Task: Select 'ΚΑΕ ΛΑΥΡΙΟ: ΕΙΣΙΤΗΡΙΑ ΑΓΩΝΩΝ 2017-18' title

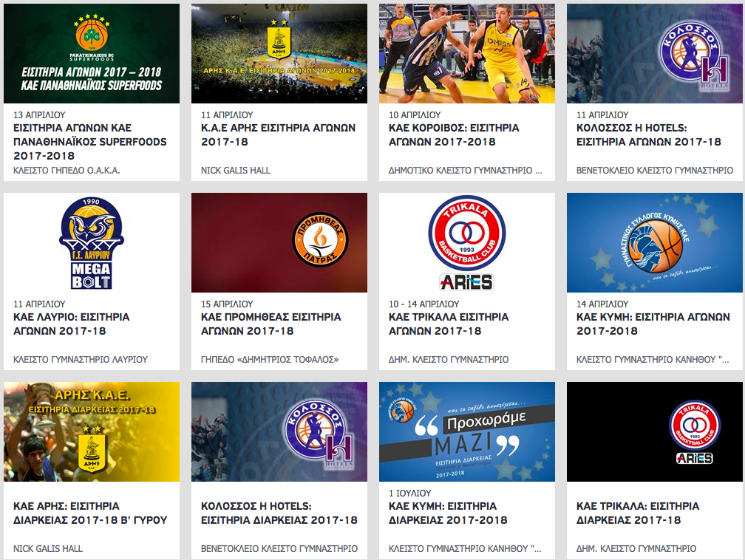Action: click(x=72, y=324)
